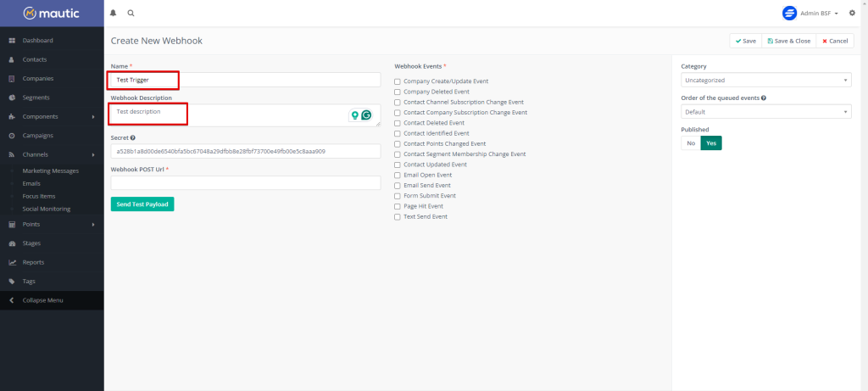Open Campaigns from the sidebar

[37, 136]
